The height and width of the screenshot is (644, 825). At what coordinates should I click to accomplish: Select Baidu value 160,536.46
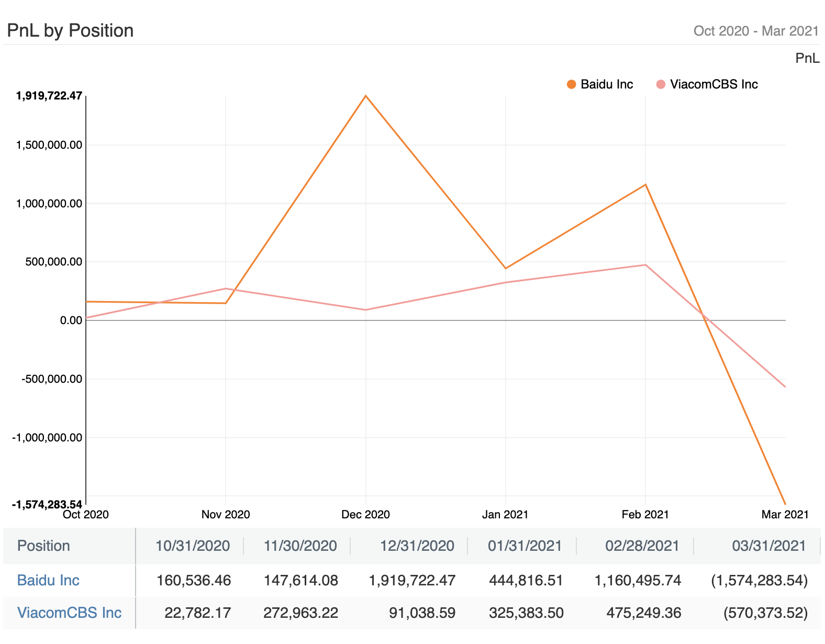click(194, 580)
